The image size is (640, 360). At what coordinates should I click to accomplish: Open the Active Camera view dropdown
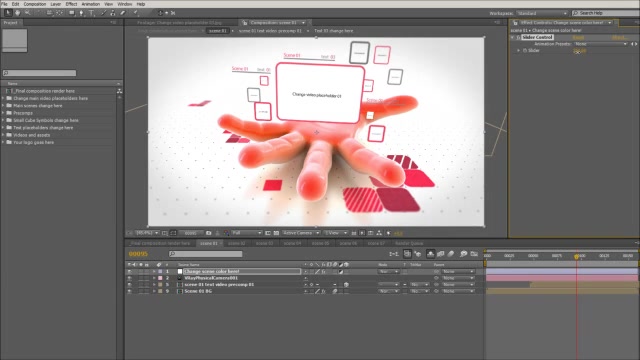tap(301, 233)
